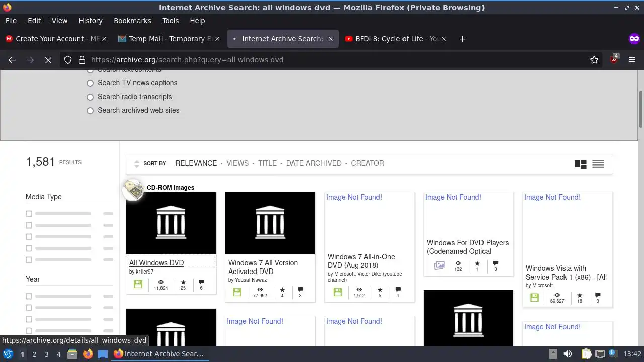
Task: Expand hidden system tray icons arrow
Action: click(553, 354)
